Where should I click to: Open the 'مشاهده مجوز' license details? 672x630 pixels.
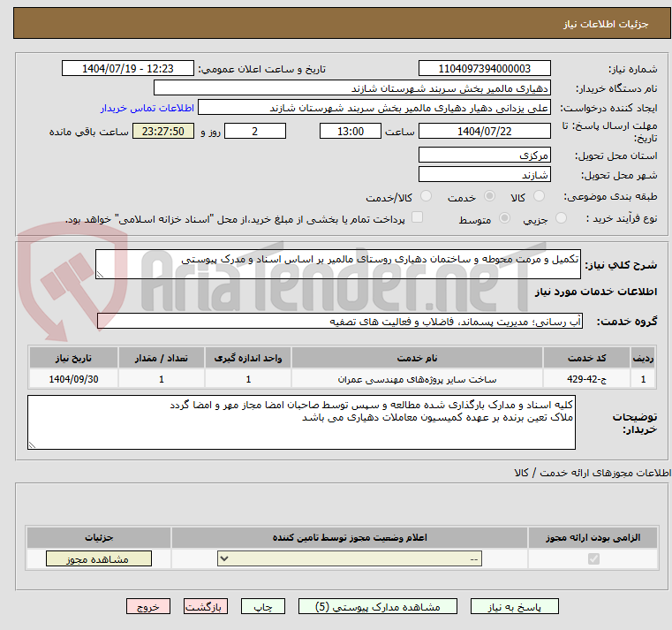click(98, 559)
